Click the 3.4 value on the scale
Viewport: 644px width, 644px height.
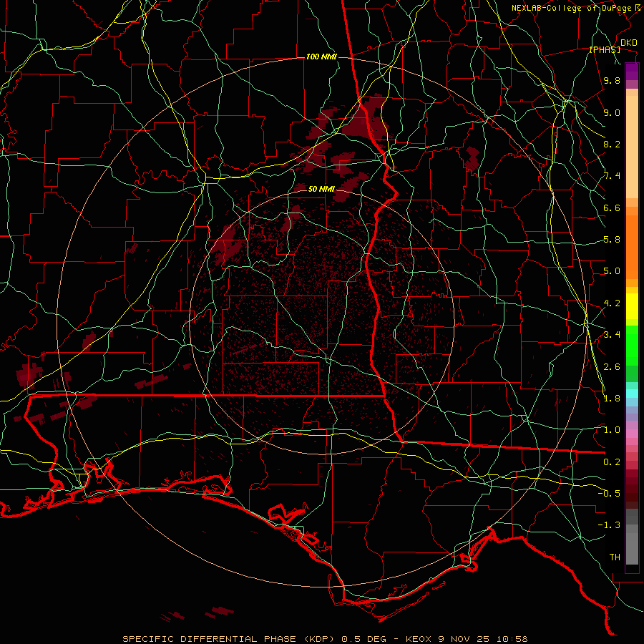612,335
